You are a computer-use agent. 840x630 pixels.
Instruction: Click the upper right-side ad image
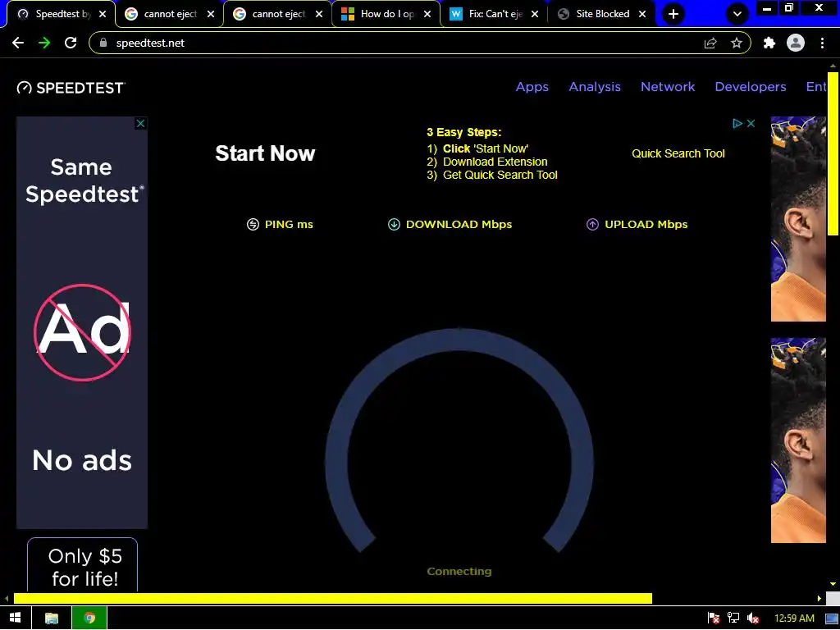pyautogui.click(x=798, y=219)
